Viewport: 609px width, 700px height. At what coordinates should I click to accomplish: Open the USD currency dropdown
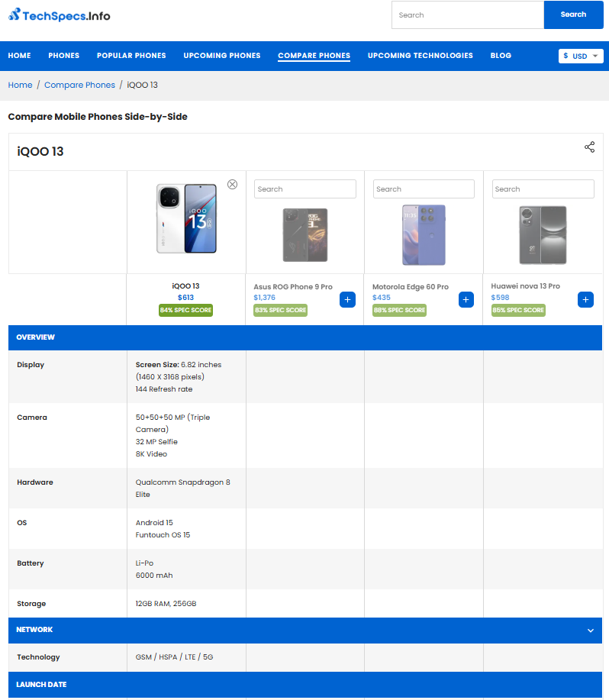click(x=581, y=56)
